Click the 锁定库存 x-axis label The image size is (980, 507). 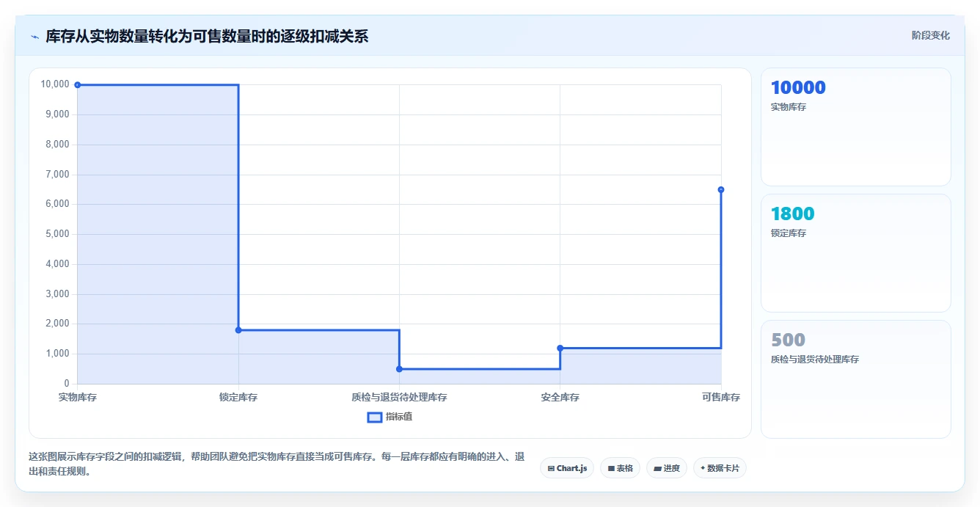238,398
